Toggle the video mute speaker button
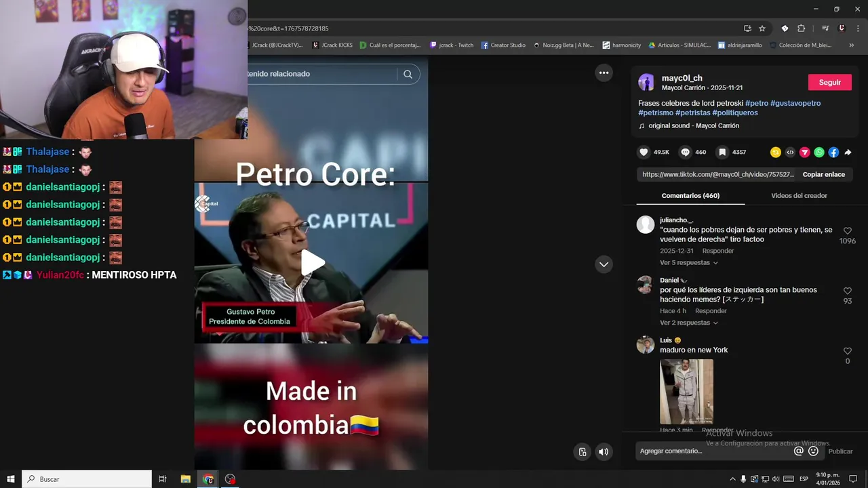This screenshot has height=488, width=868. (x=604, y=451)
